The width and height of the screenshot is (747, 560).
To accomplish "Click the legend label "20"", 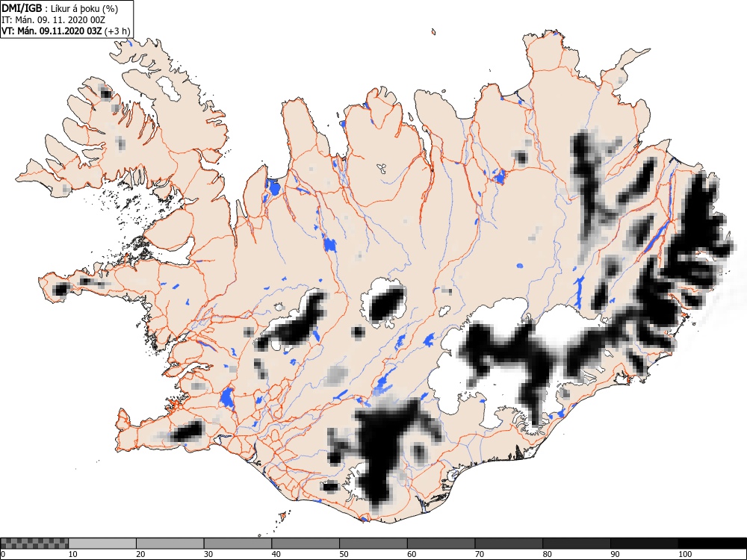I will tap(140, 554).
